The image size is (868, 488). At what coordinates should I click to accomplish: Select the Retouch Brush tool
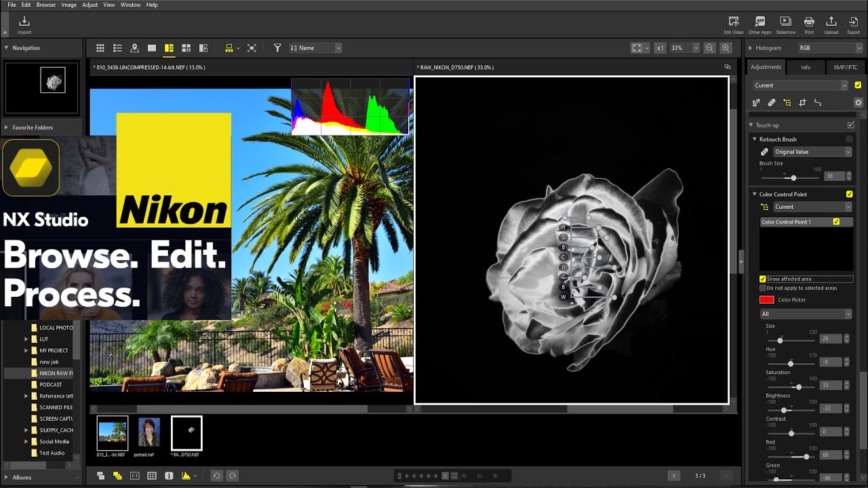point(772,102)
